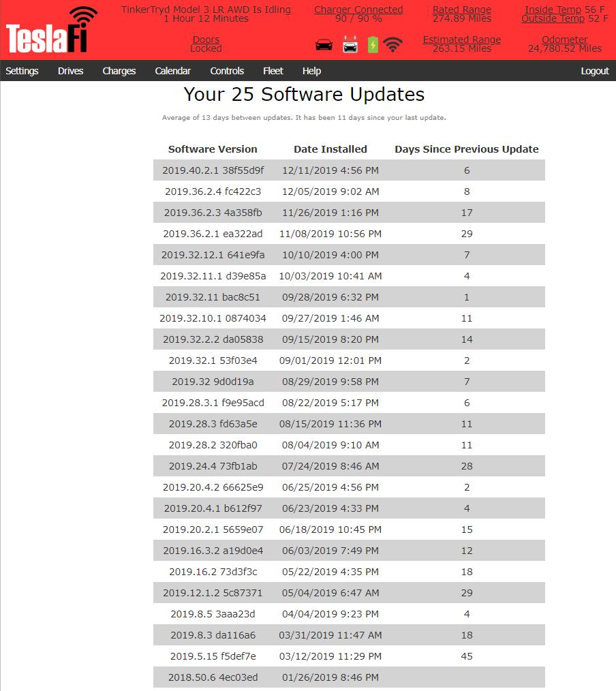Click the Inside Temp link

pos(553,10)
